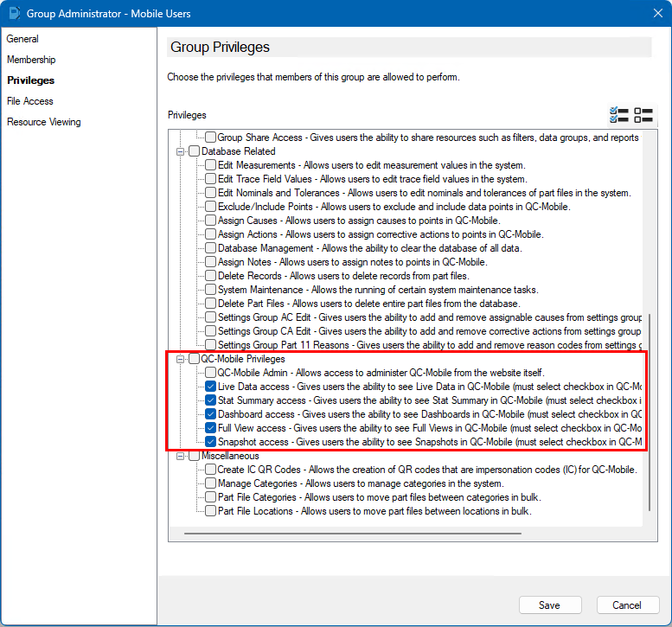Image resolution: width=672 pixels, height=627 pixels.
Task: Enable the Delete Records checkbox
Action: pos(210,276)
